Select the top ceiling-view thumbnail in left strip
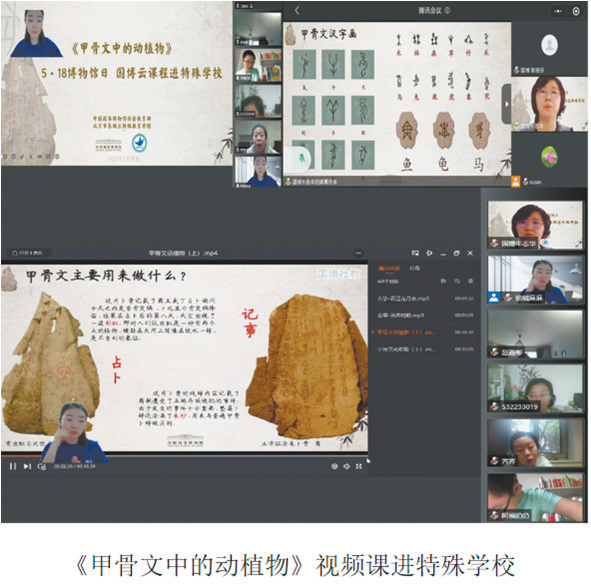Viewport: 591px width, 587px height. (x=258, y=29)
